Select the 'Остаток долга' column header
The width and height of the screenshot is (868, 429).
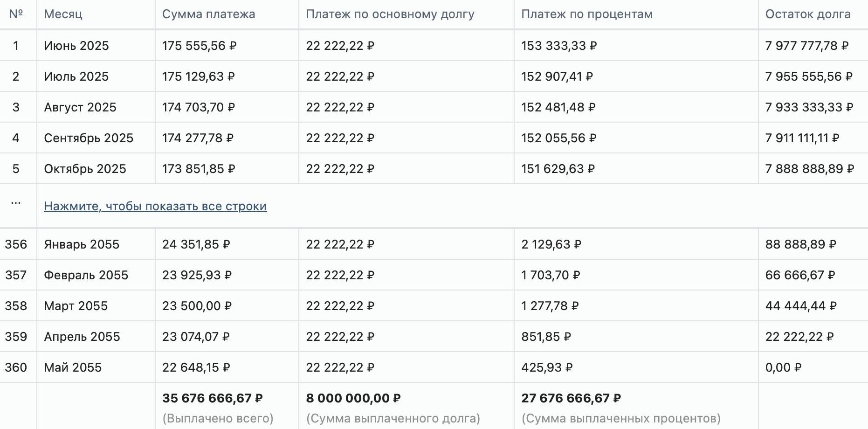[x=808, y=14]
